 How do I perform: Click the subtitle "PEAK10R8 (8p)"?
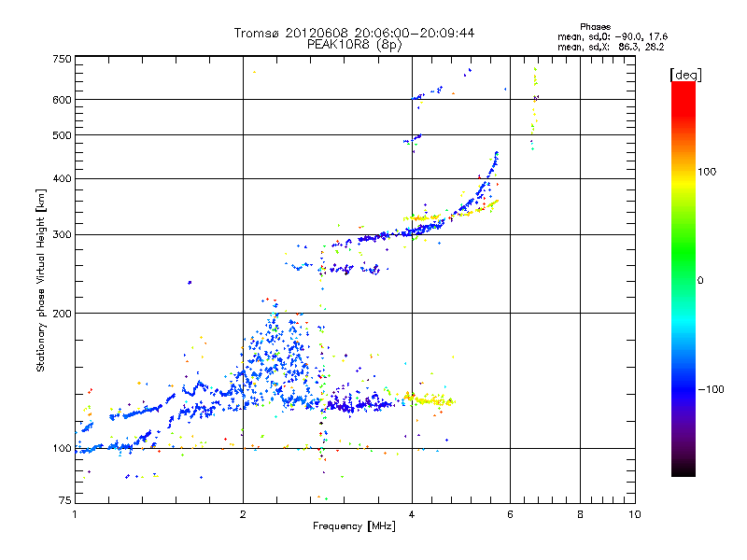[x=354, y=45]
